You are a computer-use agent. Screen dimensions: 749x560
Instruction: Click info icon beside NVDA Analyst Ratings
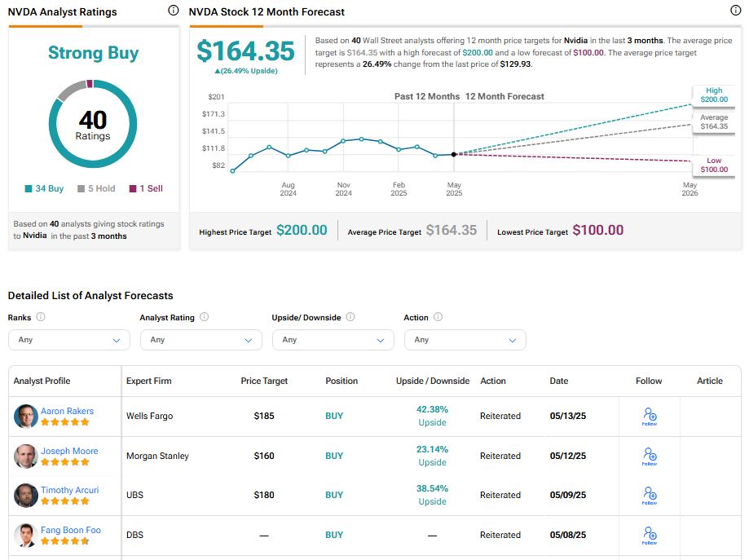coord(174,10)
